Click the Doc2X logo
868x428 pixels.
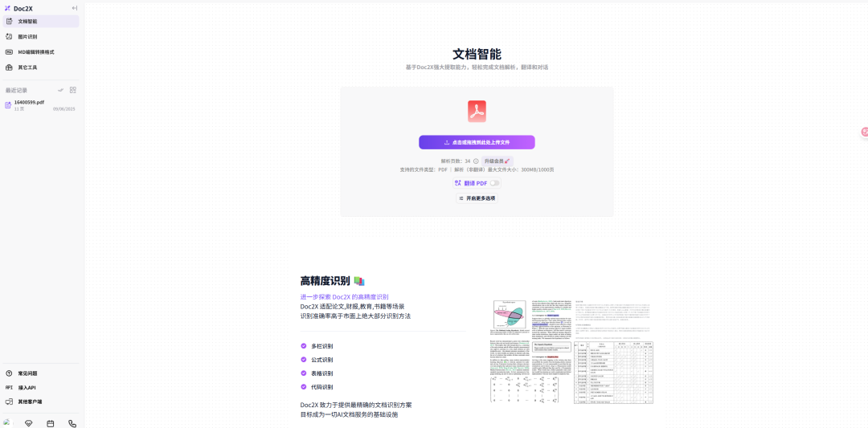tap(18, 8)
